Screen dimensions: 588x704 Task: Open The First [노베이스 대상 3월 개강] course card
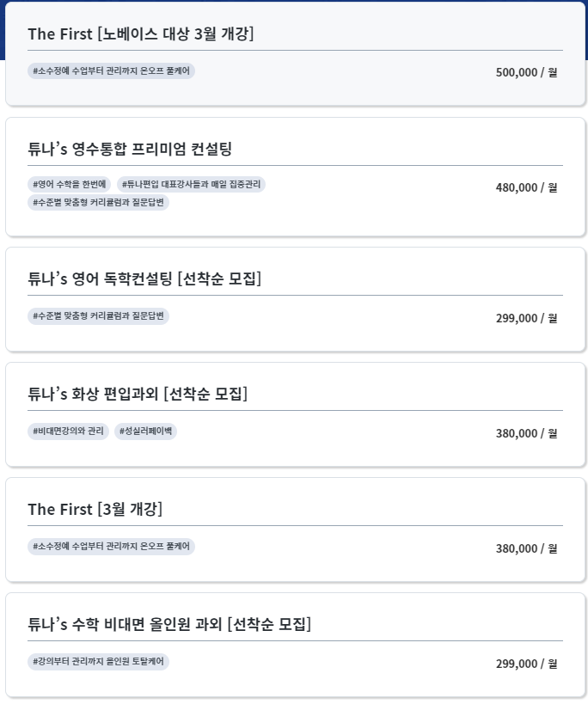(x=295, y=54)
